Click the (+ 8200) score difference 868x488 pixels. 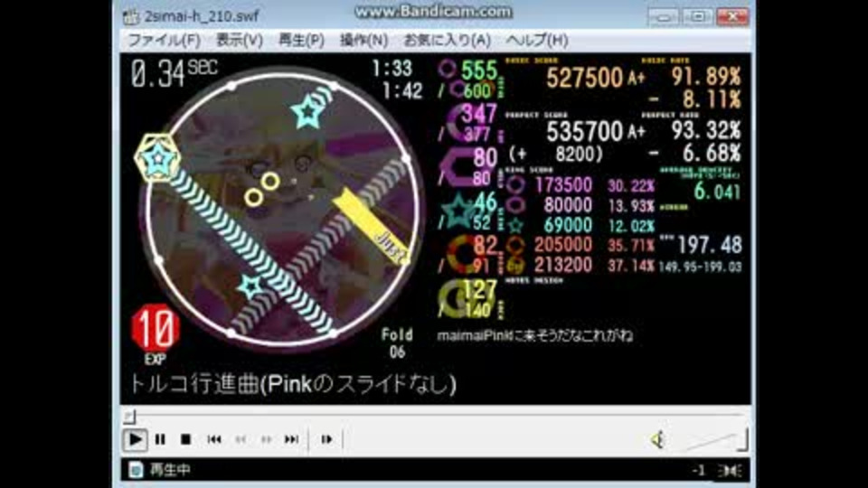pyautogui.click(x=555, y=155)
